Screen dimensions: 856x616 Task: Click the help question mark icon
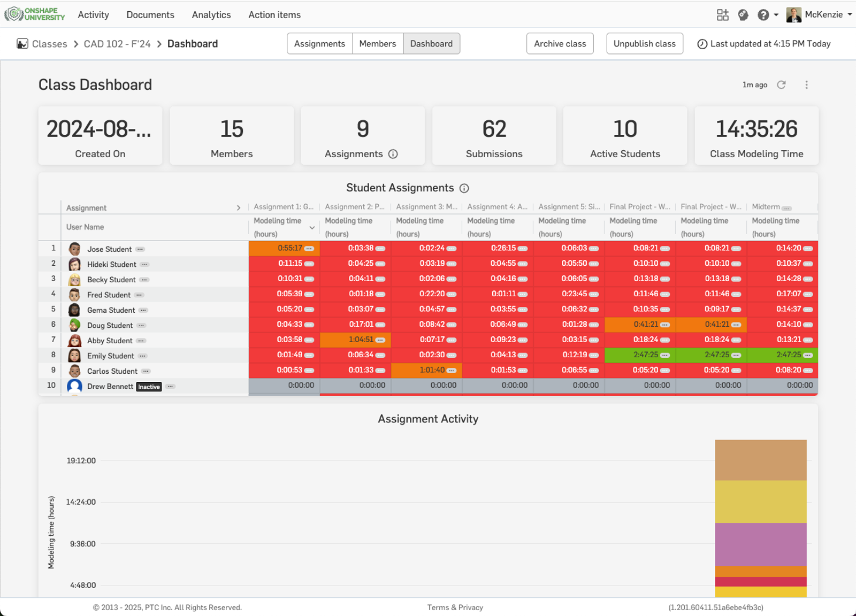pos(763,15)
